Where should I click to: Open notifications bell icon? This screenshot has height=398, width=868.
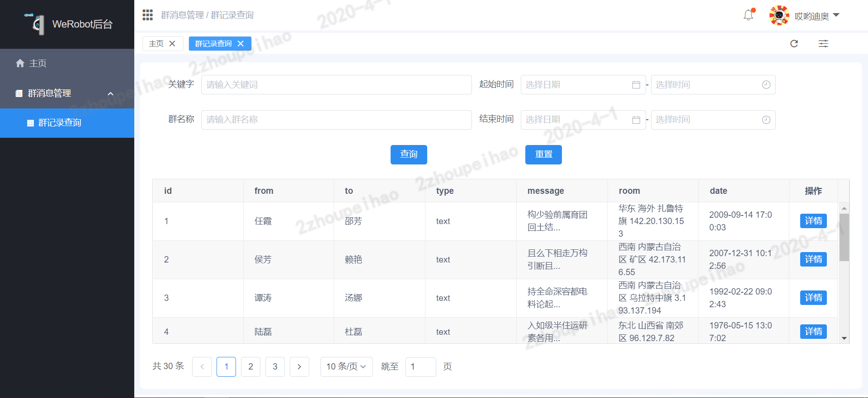click(749, 15)
